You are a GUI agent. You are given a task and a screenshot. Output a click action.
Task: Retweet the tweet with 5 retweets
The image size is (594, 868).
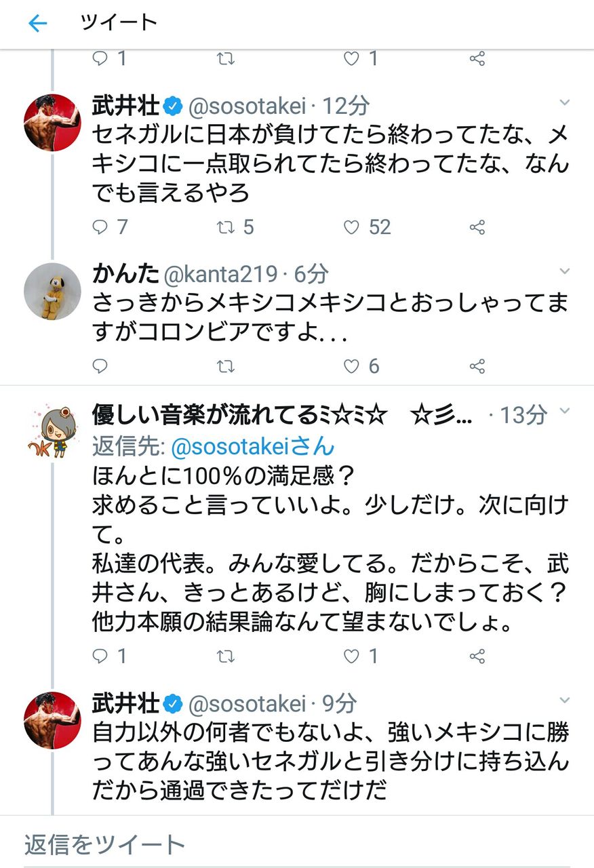point(224,227)
